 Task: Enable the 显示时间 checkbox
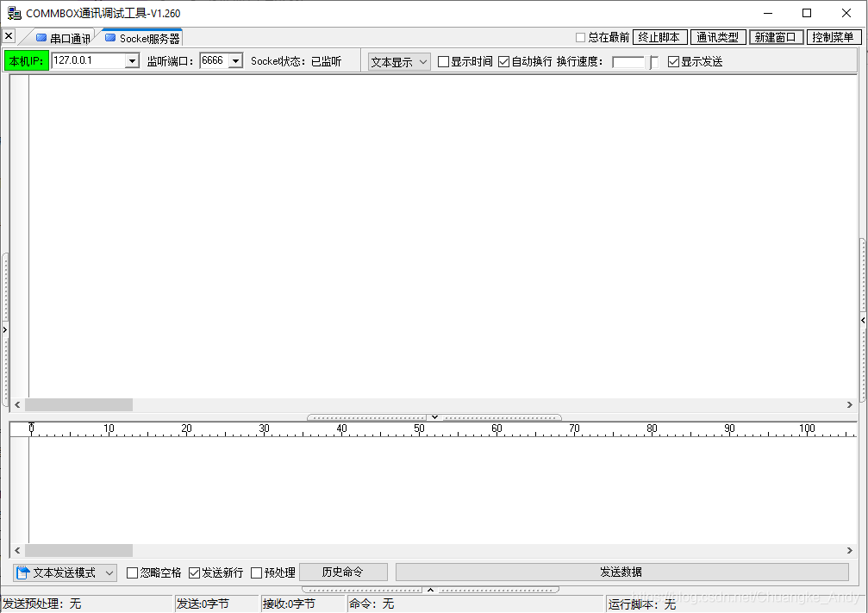click(443, 61)
